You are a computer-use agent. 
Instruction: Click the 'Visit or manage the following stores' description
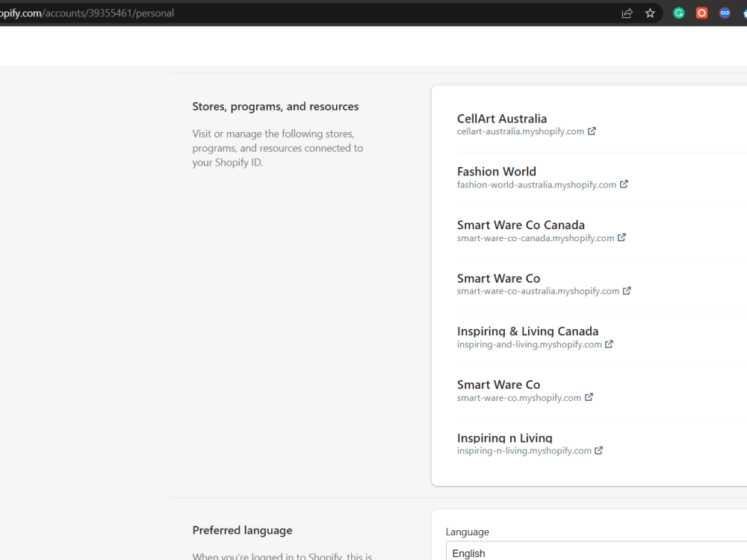278,148
